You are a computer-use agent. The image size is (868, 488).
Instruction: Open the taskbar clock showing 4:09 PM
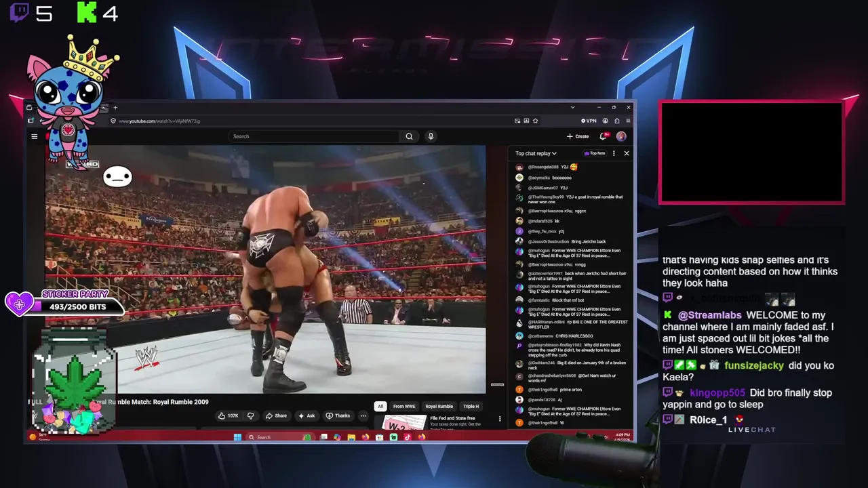tap(623, 436)
